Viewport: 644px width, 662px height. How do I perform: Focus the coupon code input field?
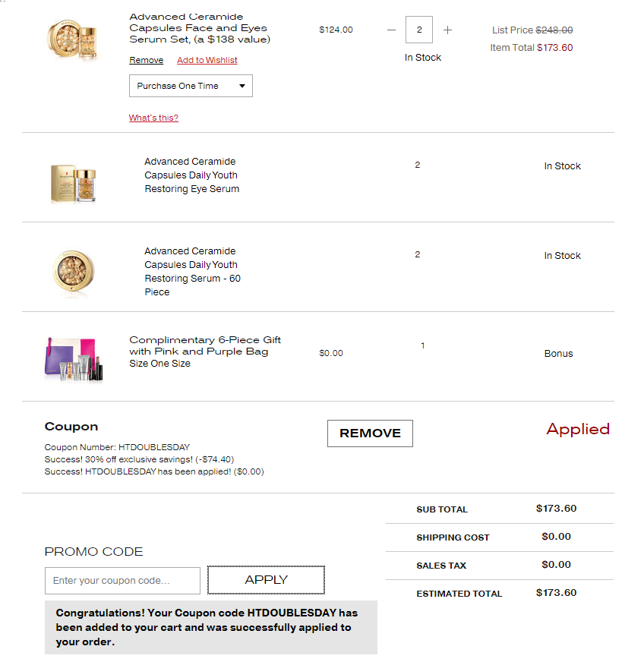point(122,581)
